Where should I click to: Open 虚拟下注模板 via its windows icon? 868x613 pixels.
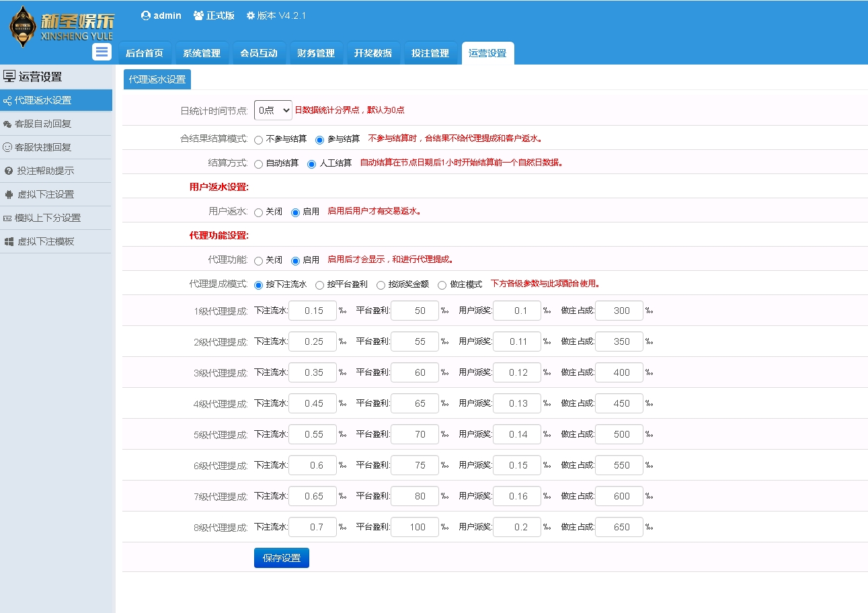click(x=9, y=241)
